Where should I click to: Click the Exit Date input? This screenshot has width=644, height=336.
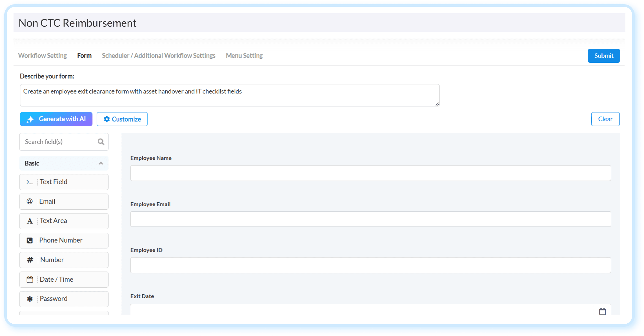(x=362, y=309)
